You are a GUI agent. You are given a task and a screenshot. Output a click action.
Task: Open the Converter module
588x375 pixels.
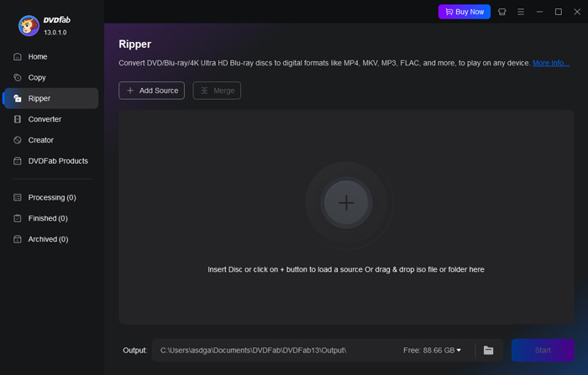(50, 119)
